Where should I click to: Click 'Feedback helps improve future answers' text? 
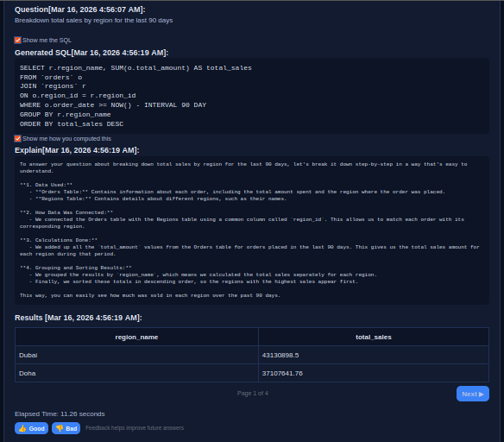click(x=135, y=428)
